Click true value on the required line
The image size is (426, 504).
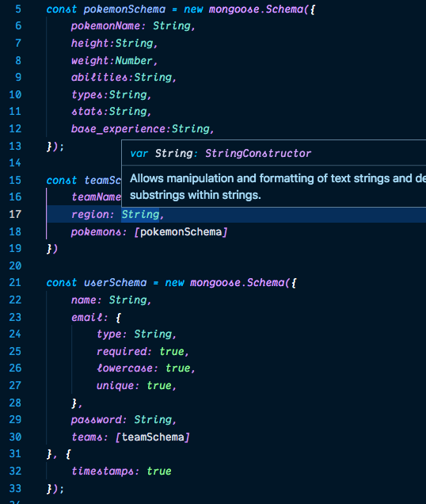click(x=172, y=351)
